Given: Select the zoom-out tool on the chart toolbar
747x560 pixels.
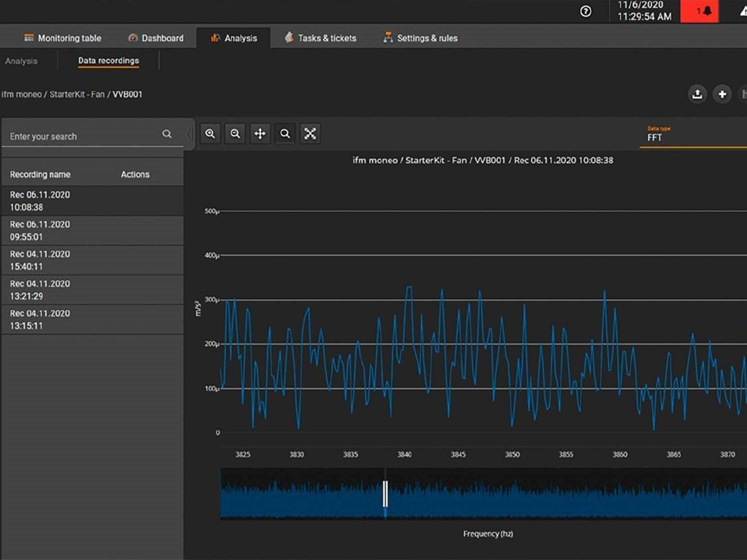Looking at the screenshot, I should (235, 134).
